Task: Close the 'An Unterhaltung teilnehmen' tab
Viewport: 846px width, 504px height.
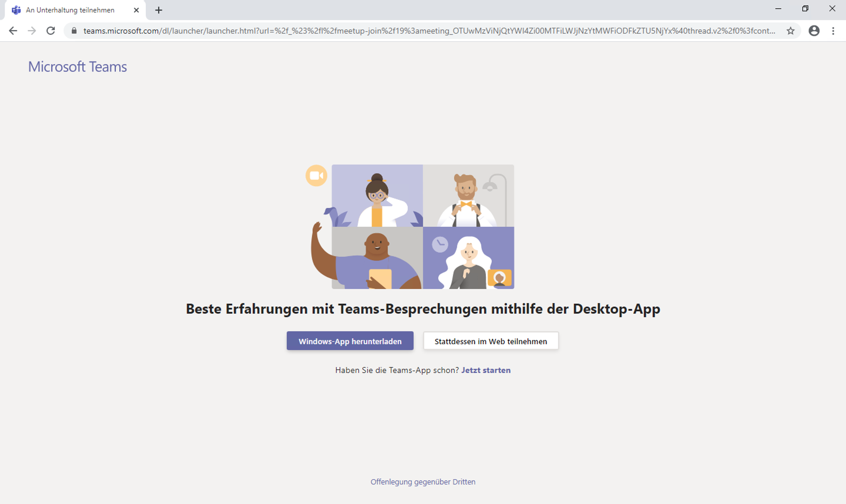Action: [136, 10]
